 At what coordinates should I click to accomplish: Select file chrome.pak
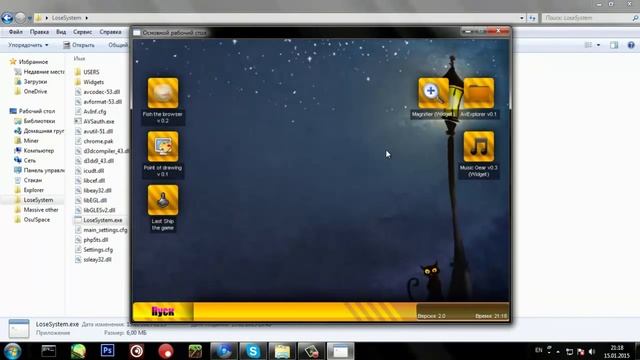[94, 141]
